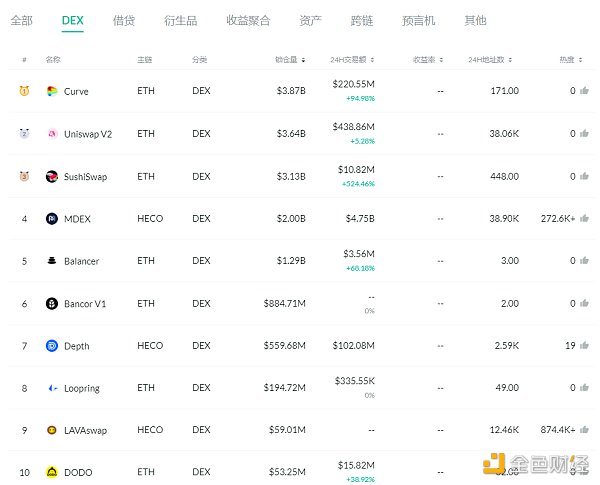The height and width of the screenshot is (485, 600).
Task: Click the Curve logo icon
Action: (51, 91)
